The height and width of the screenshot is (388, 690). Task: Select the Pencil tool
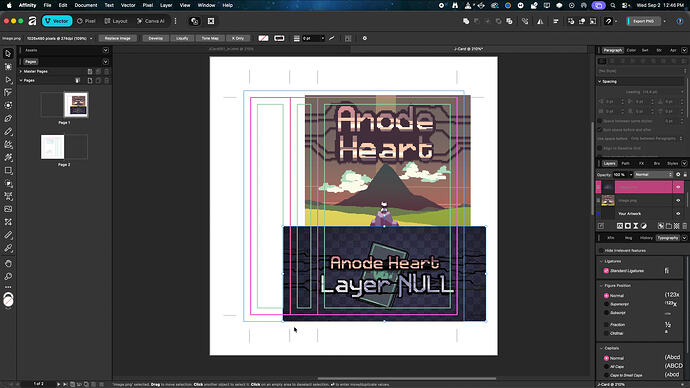(x=8, y=132)
